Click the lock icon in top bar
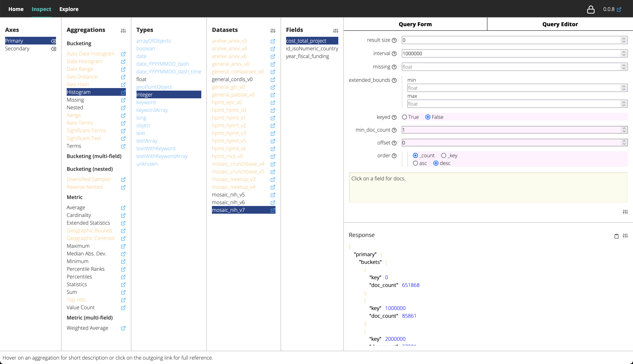Image resolution: width=633 pixels, height=364 pixels. pos(591,10)
